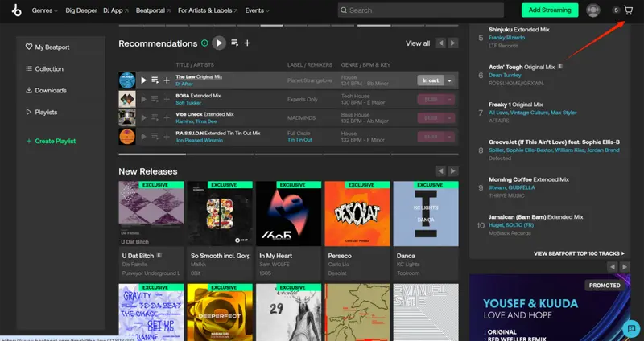The image size is (644, 341).
Task: Open the shopping cart icon
Action: (628, 10)
